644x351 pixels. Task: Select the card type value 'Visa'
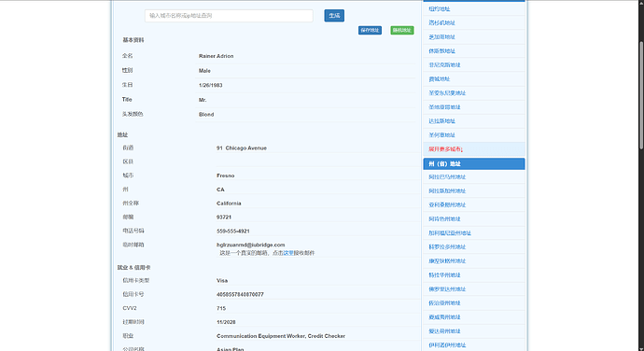(222, 281)
